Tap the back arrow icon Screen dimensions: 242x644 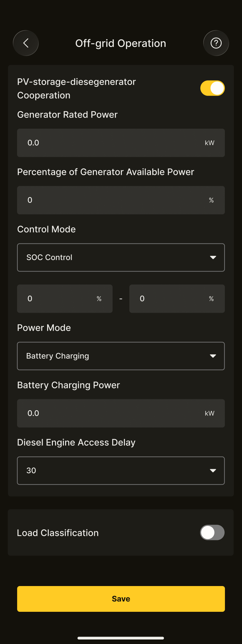point(26,43)
